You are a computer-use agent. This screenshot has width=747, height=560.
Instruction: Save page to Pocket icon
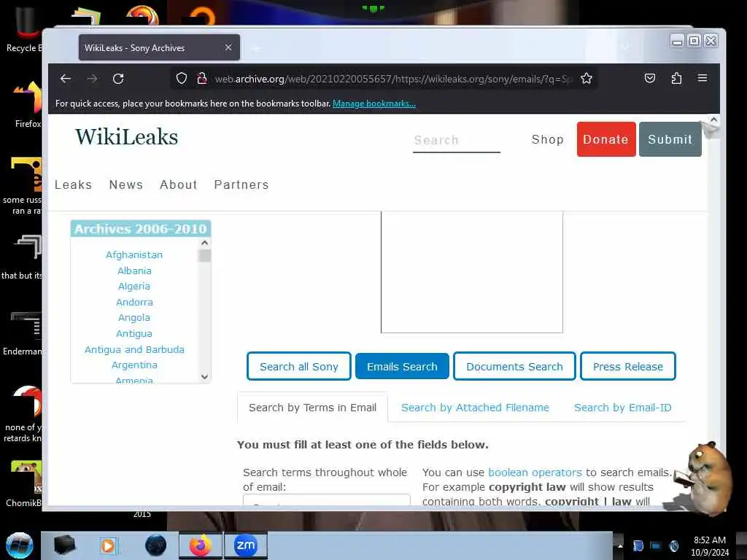pos(650,78)
